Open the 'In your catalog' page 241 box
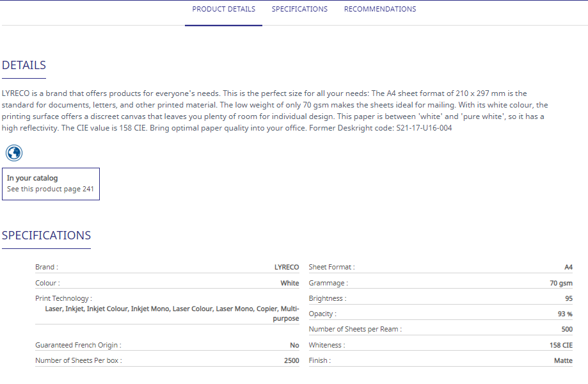This screenshot has width=588, height=384. [51, 184]
